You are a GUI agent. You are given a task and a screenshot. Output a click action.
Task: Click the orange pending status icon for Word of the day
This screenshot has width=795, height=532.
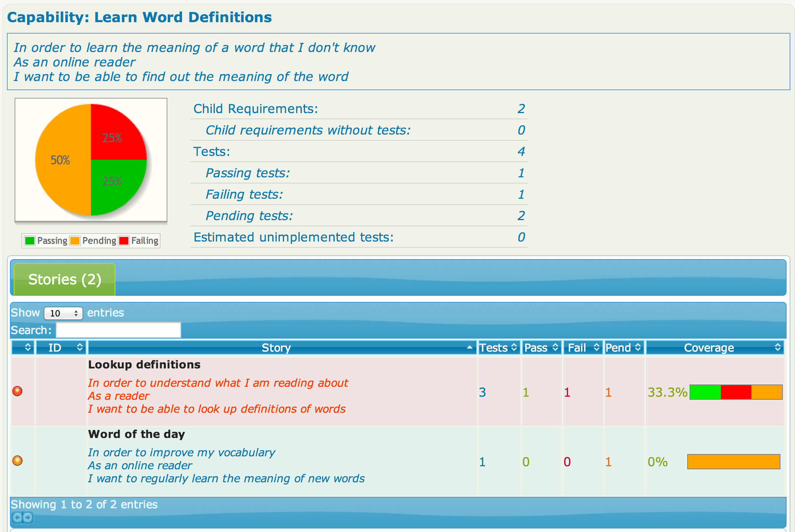click(17, 461)
